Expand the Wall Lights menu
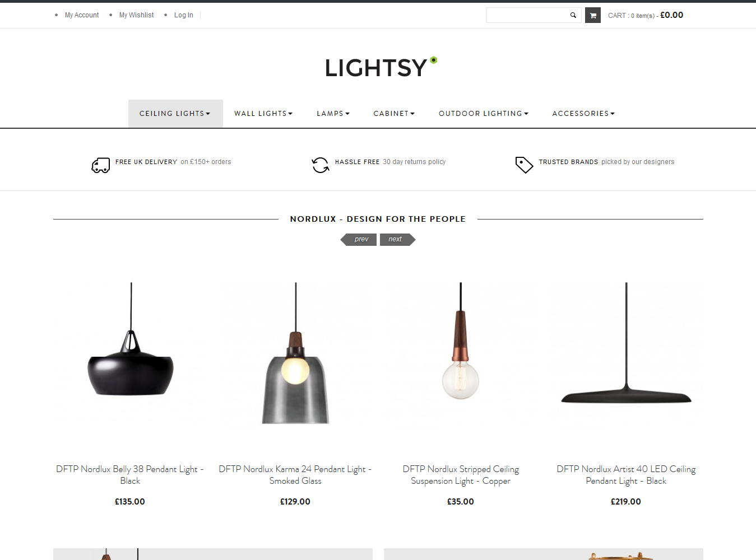 263,114
